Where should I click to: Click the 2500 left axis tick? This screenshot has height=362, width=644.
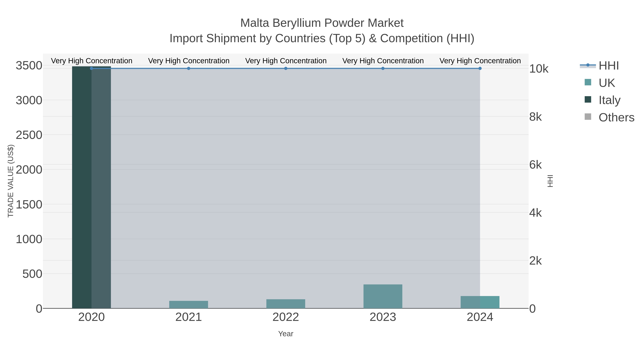[x=29, y=135]
